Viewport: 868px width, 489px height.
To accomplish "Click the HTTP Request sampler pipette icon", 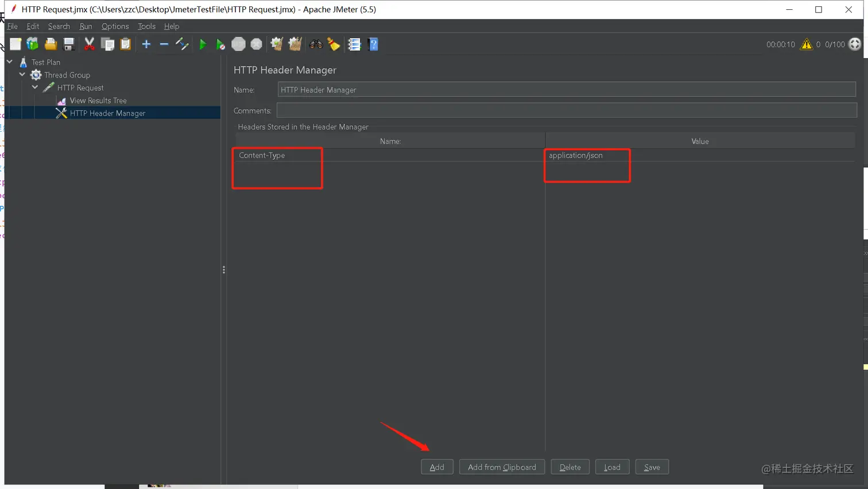I will click(x=48, y=87).
